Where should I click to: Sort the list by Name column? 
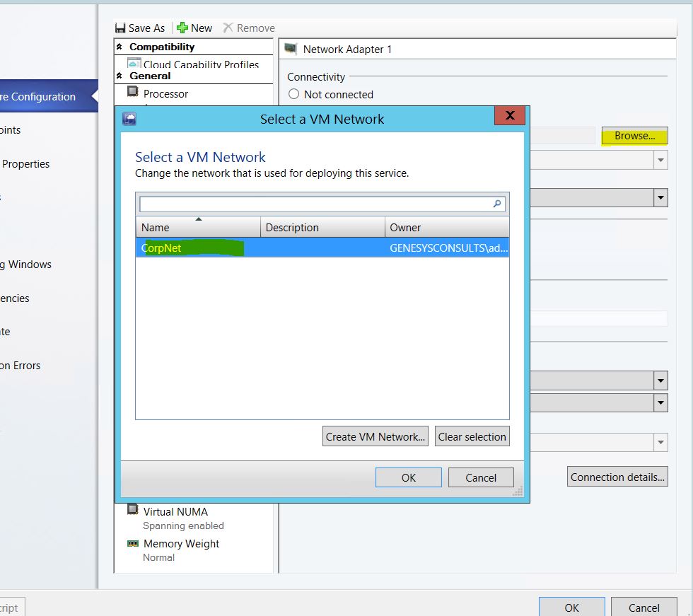pyautogui.click(x=197, y=227)
